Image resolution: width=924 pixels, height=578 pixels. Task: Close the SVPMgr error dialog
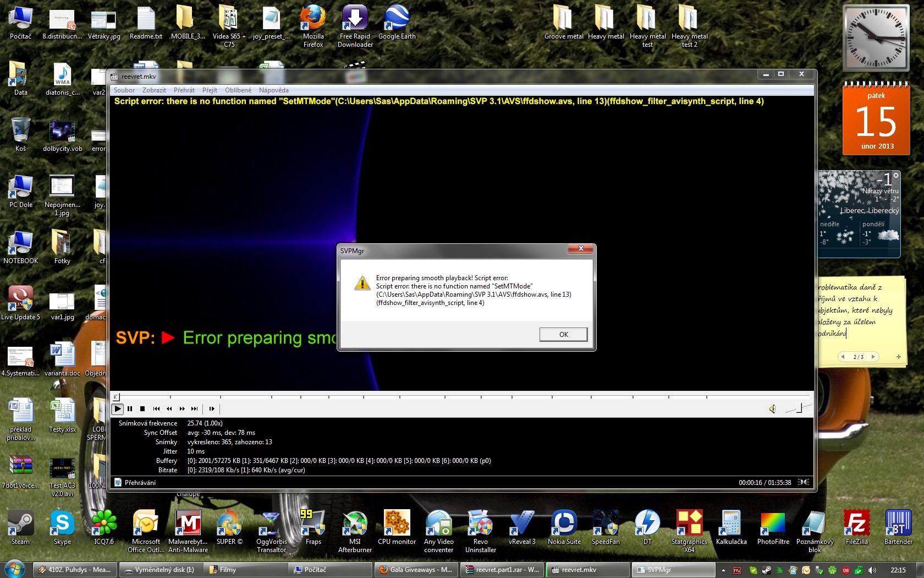[580, 249]
